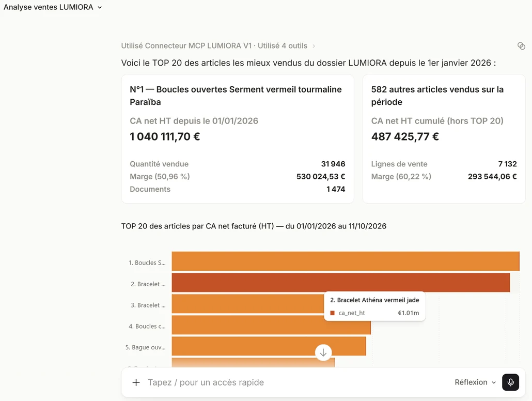The width and height of the screenshot is (532, 401).
Task: Open the Réflexion mode dropdown
Action: coord(475,382)
